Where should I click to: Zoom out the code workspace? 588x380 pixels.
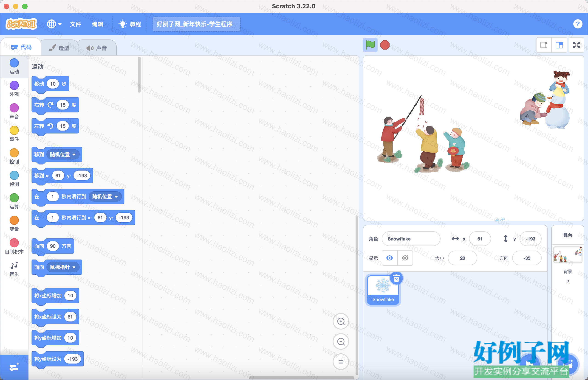pyautogui.click(x=341, y=341)
